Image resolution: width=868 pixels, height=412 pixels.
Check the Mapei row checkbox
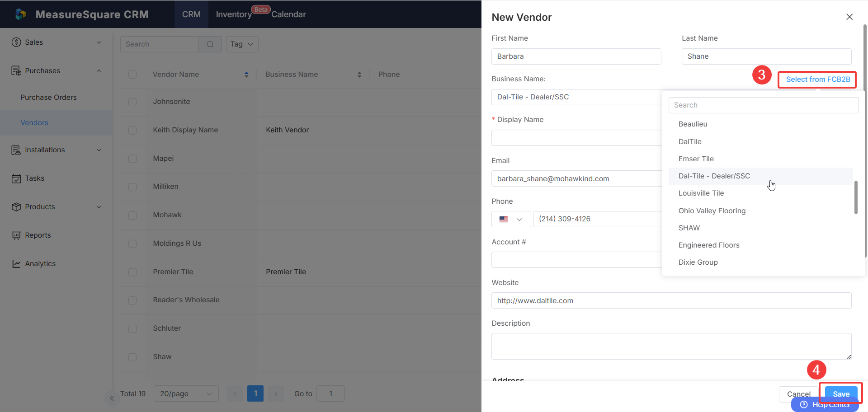pos(132,159)
